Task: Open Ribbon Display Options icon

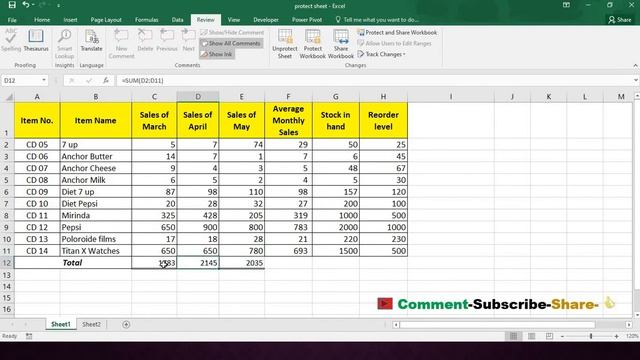Action: tap(566, 5)
